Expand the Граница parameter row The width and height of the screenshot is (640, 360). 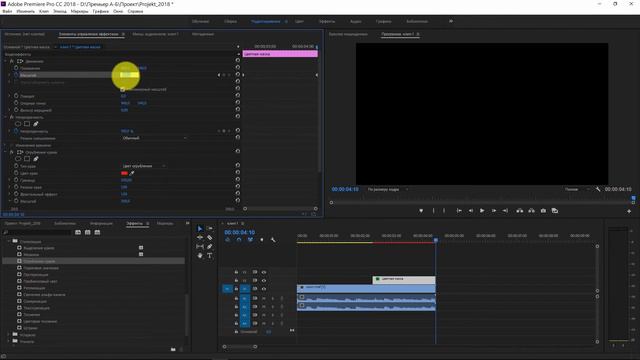[x=9, y=180]
